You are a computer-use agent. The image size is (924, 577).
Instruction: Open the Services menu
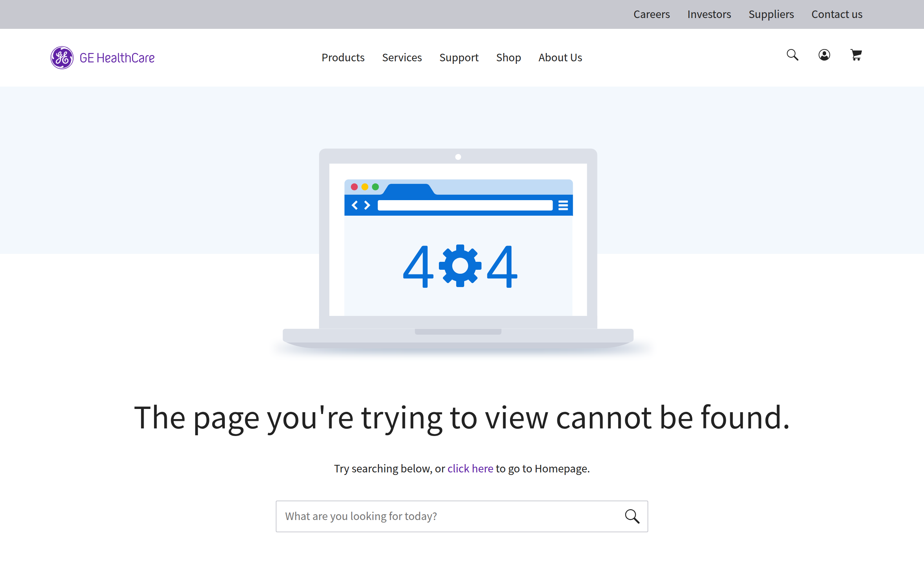click(x=402, y=57)
